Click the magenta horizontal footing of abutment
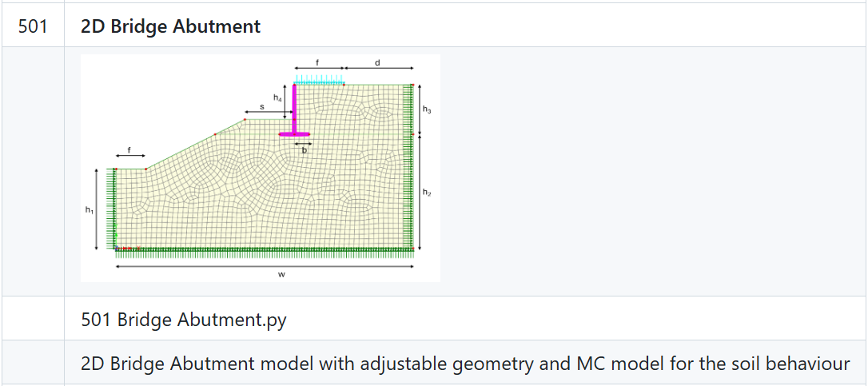 click(294, 134)
